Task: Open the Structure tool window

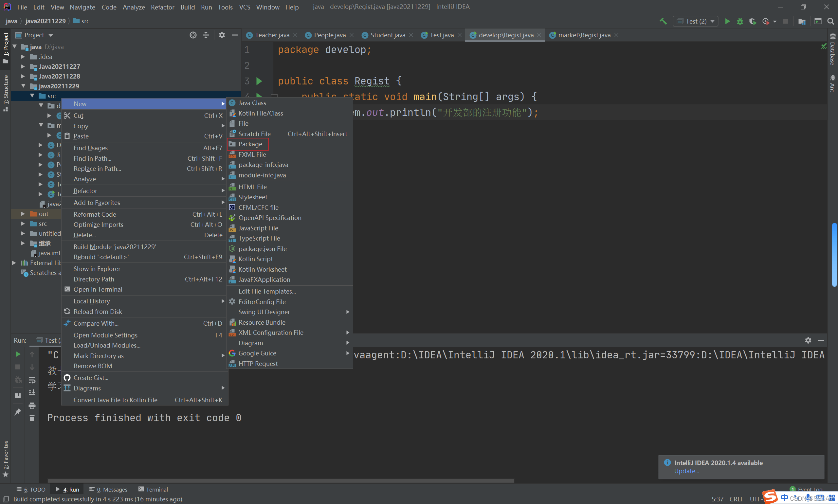Action: (6, 93)
